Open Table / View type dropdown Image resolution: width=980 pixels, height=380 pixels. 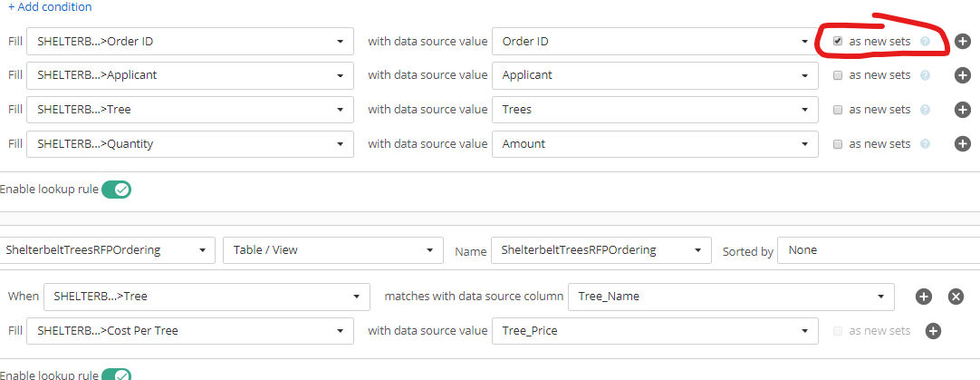click(x=333, y=249)
